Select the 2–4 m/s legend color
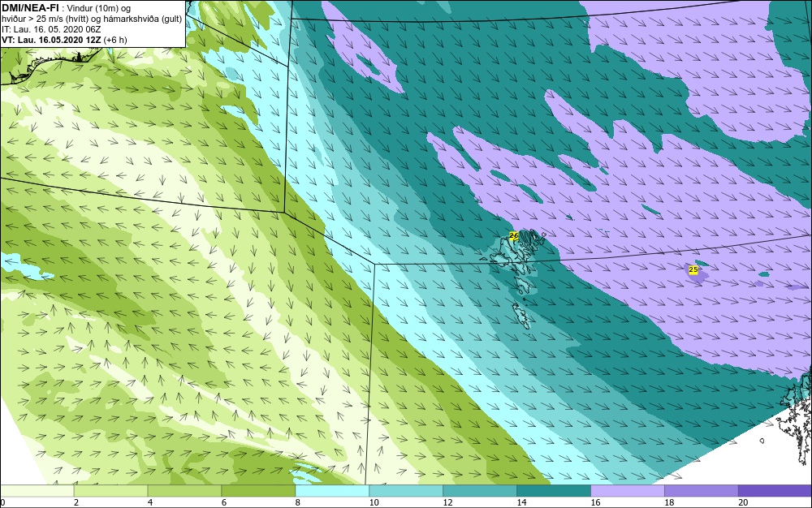 point(110,491)
